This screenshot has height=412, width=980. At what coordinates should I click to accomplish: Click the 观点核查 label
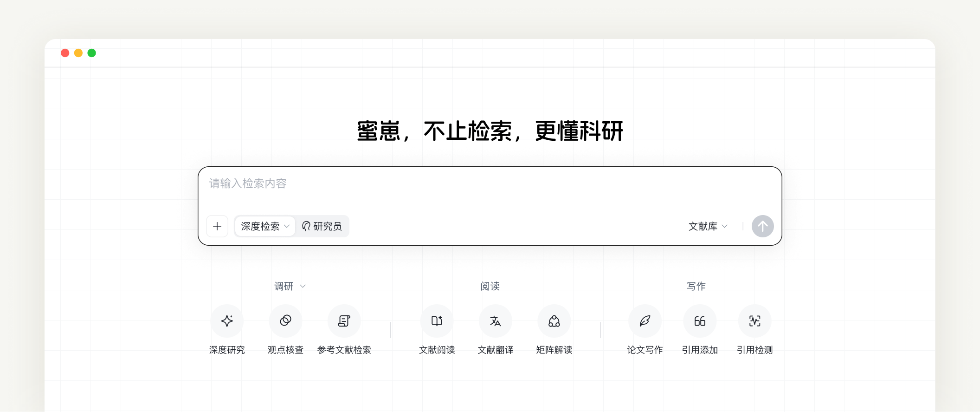coord(285,350)
